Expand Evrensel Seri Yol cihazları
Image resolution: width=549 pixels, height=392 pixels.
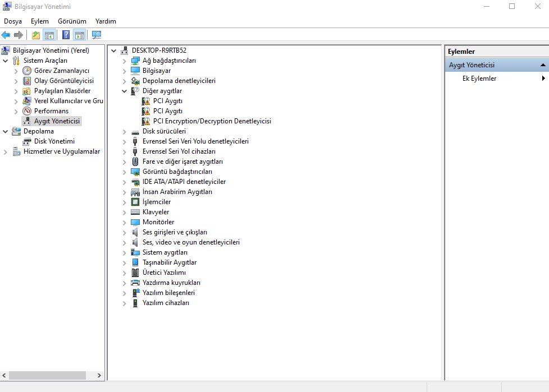[124, 151]
